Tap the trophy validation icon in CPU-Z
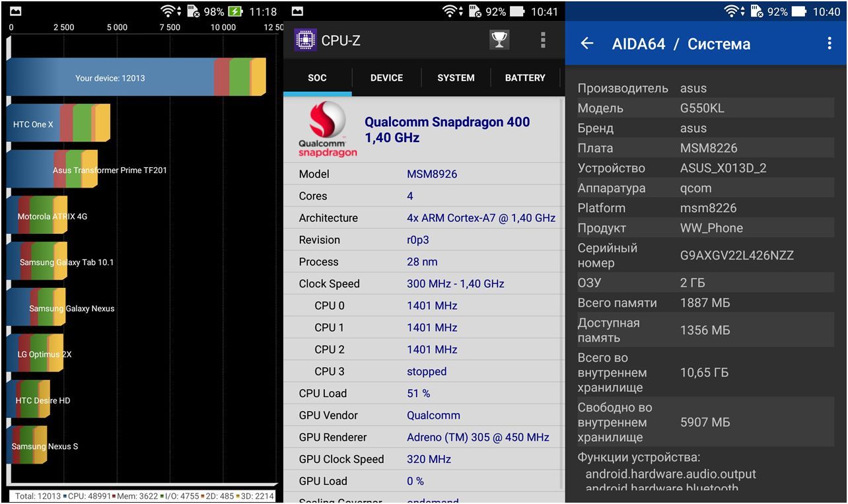 click(x=499, y=40)
